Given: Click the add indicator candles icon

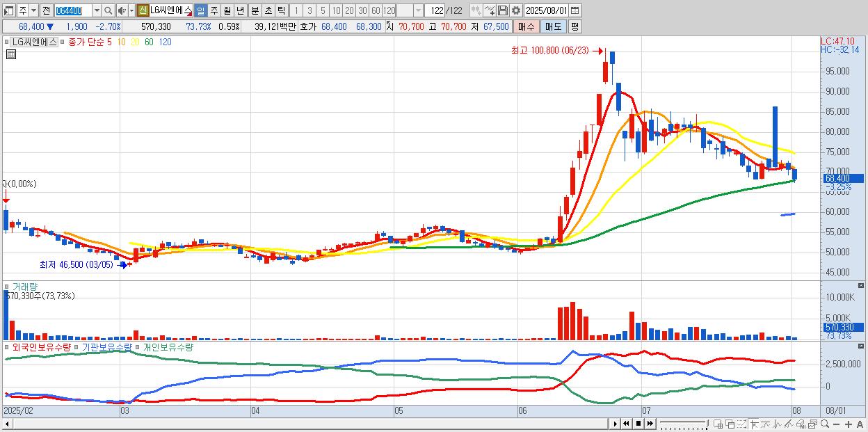Looking at the screenshot, I should pos(476,10).
